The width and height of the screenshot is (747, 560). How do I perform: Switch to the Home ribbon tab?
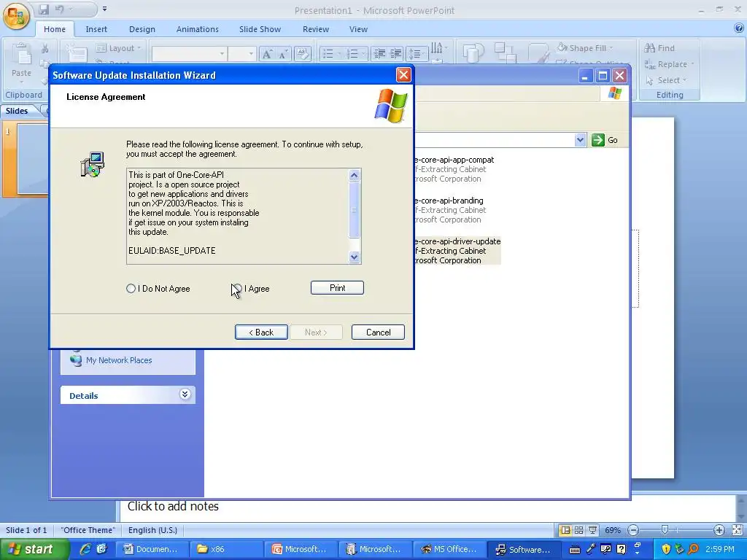(x=55, y=29)
